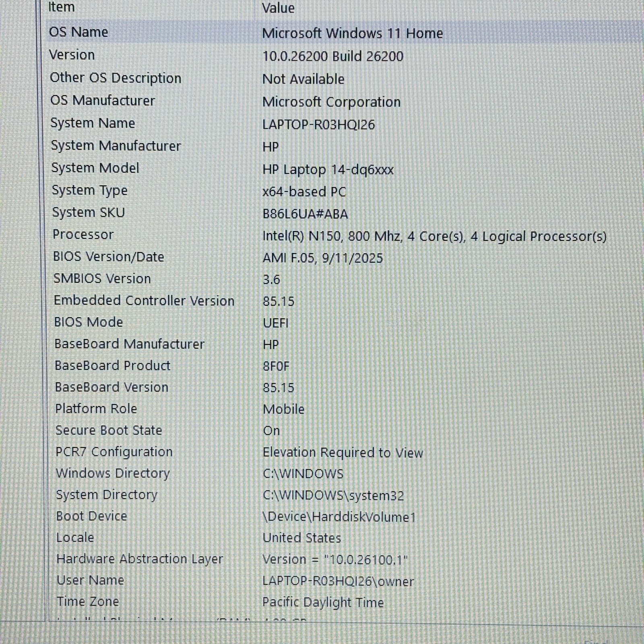
Task: Click the value 'AMI F.05, 9/11/2025'
Action: [x=323, y=258]
